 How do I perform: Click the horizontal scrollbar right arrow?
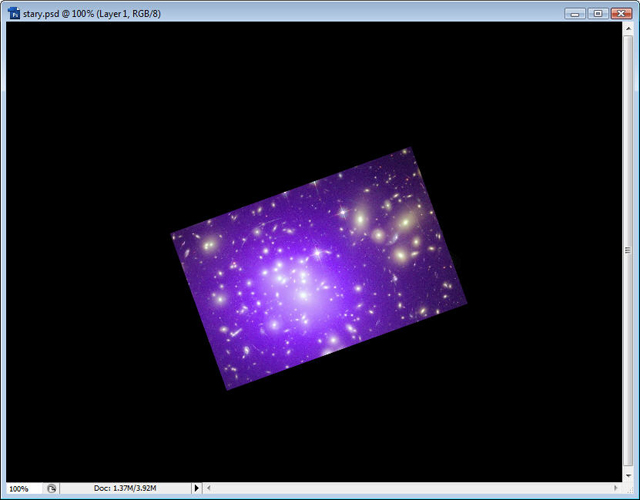point(616,488)
